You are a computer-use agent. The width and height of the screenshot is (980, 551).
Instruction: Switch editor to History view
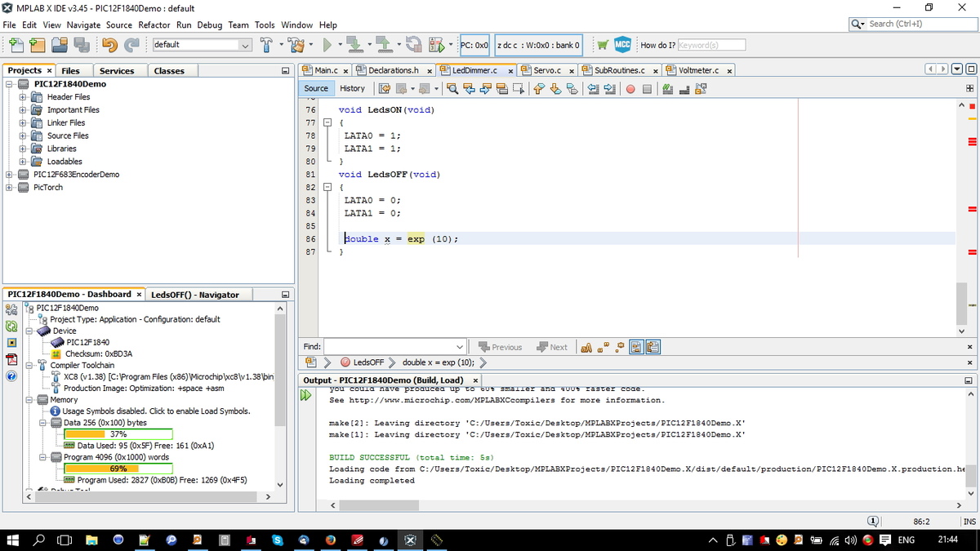pyautogui.click(x=352, y=88)
